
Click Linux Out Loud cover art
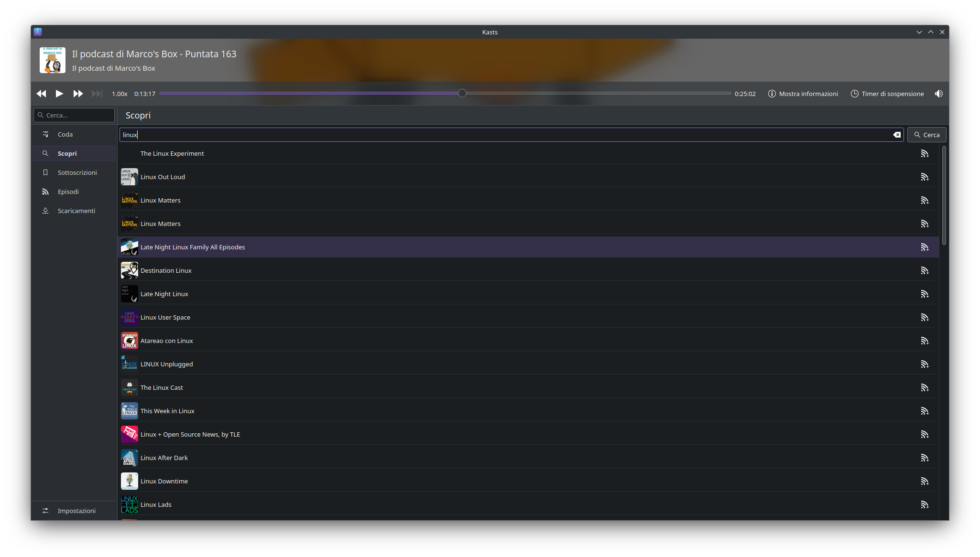pos(130,177)
